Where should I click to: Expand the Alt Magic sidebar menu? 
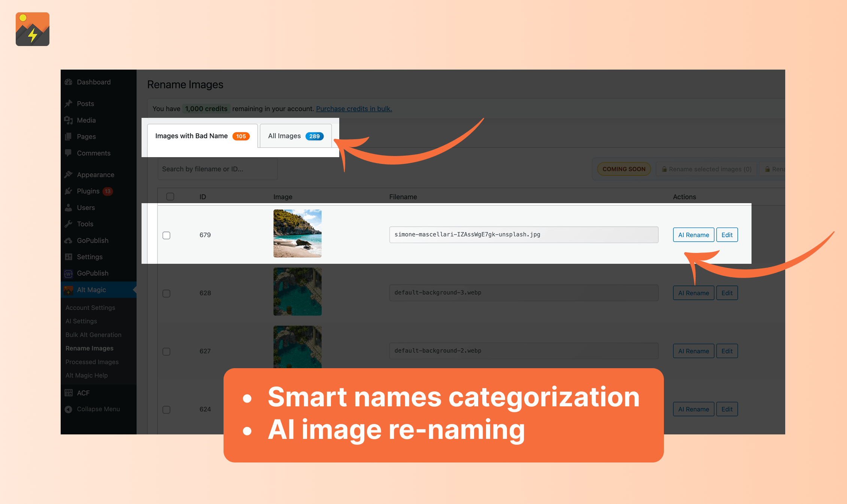(91, 290)
